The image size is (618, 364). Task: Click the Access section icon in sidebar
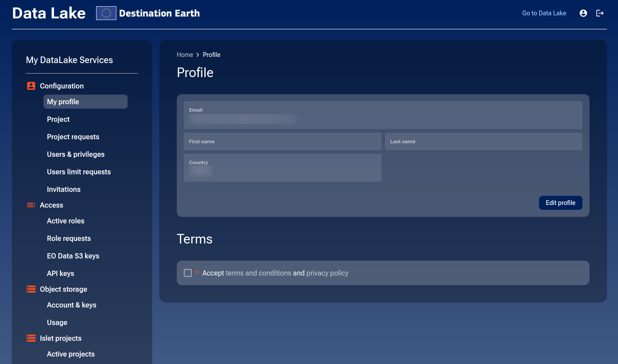pyautogui.click(x=31, y=205)
